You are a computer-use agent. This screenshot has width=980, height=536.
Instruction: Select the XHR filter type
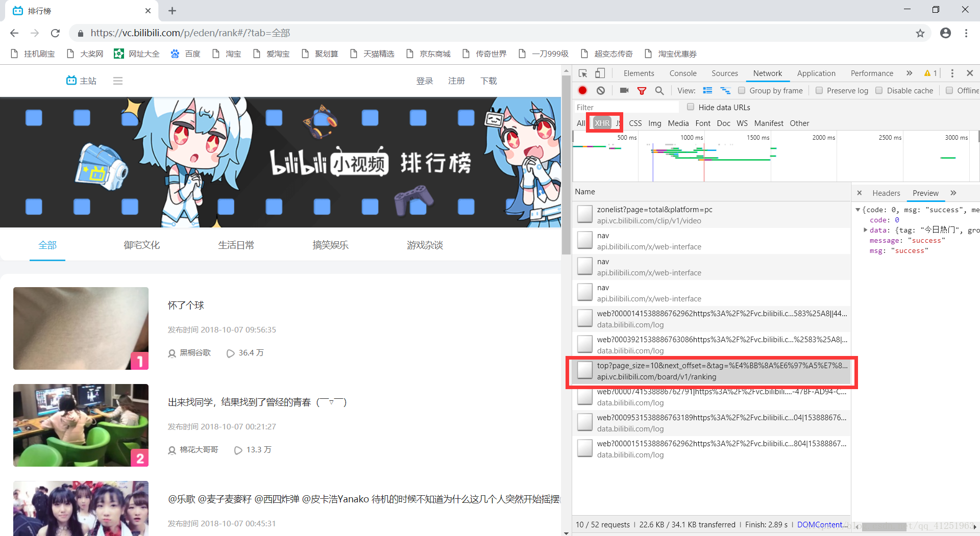(x=602, y=123)
